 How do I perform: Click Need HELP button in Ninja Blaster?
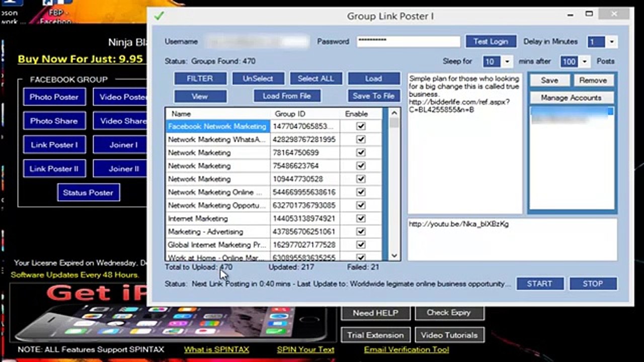375,313
